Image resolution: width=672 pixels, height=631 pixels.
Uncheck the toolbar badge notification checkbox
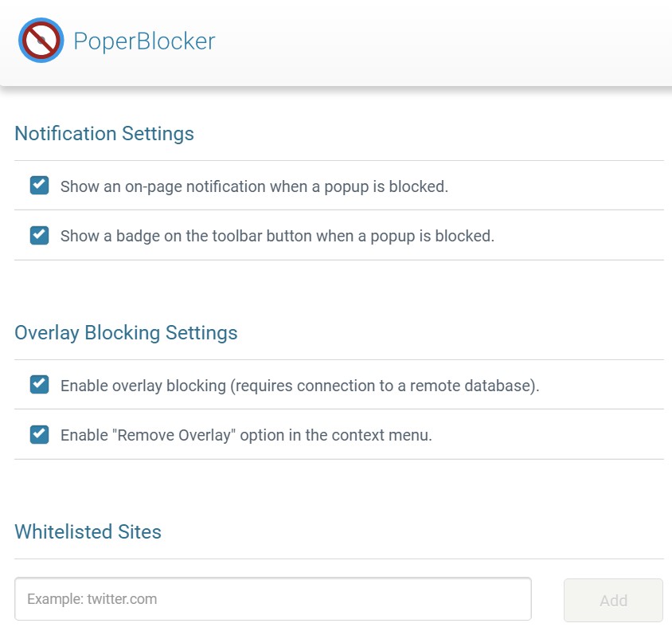(39, 235)
